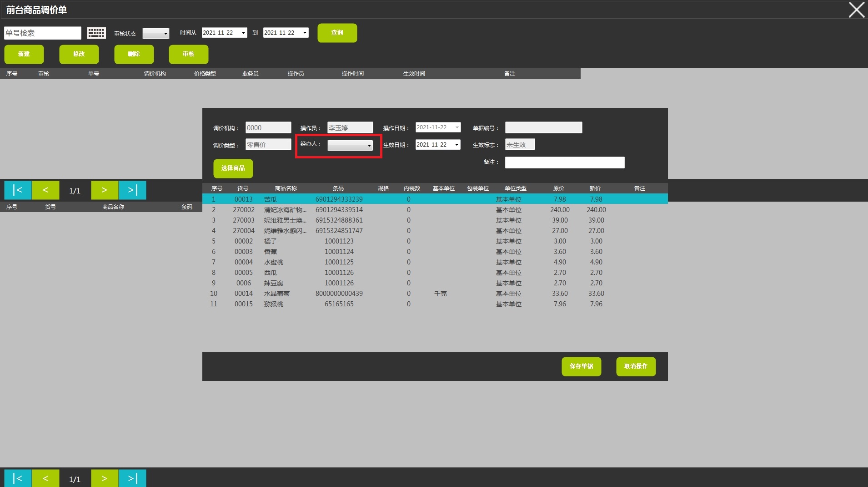Open the on-screen keyboard icon

tap(96, 33)
